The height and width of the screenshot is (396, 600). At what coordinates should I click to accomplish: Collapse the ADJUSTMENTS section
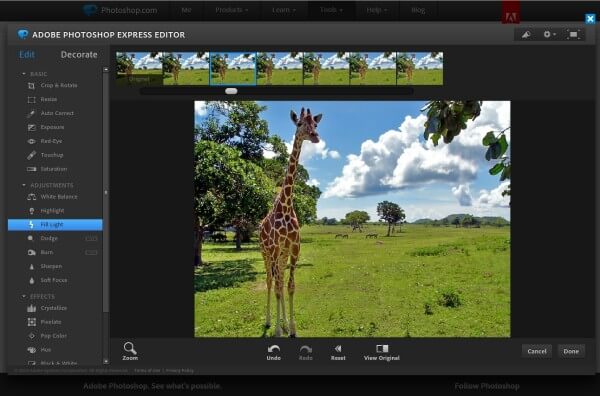pyautogui.click(x=24, y=185)
